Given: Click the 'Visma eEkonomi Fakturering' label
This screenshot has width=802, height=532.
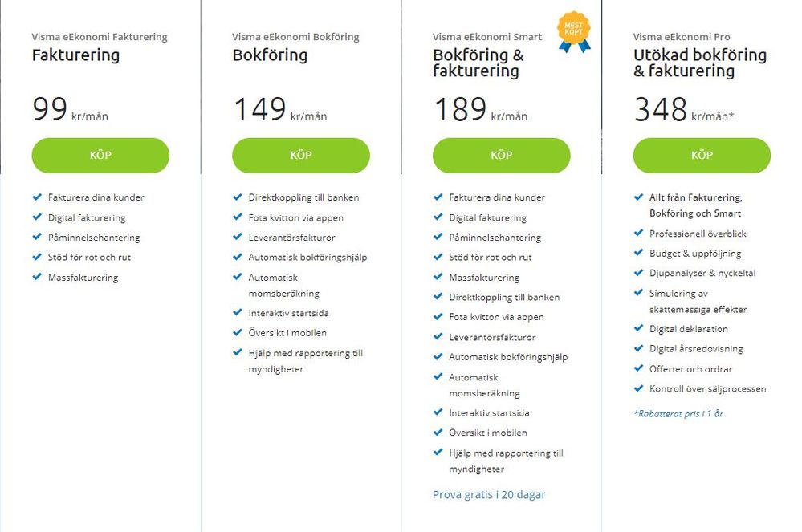Looking at the screenshot, I should click(x=100, y=37).
